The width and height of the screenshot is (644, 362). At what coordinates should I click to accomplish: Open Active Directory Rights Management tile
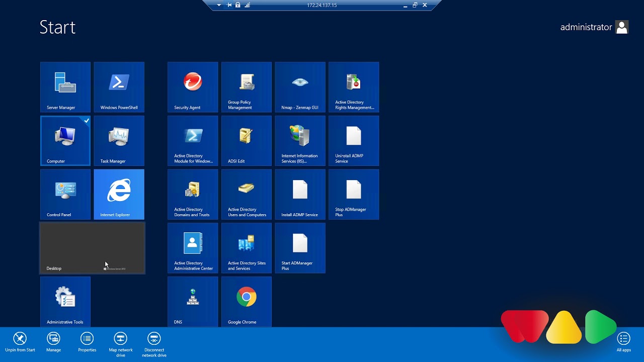pos(354,87)
